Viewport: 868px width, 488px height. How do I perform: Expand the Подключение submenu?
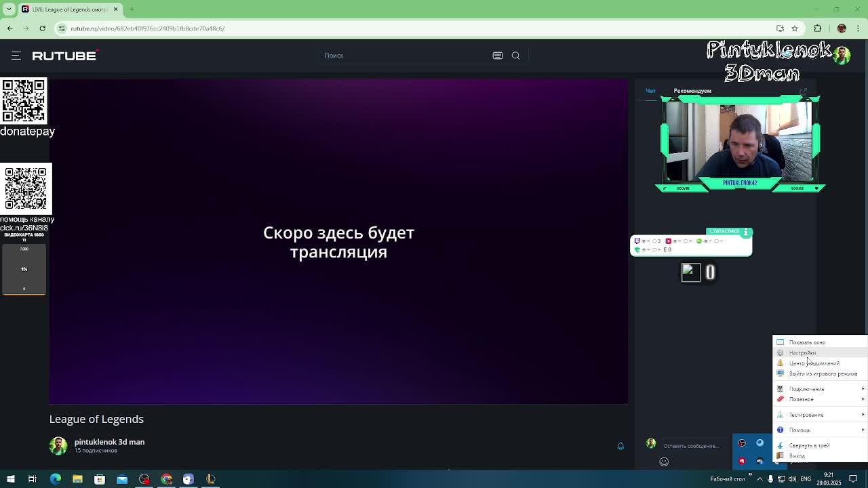point(820,389)
